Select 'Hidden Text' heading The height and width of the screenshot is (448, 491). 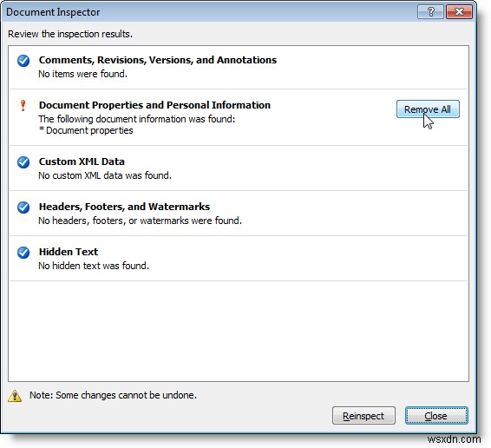click(69, 252)
